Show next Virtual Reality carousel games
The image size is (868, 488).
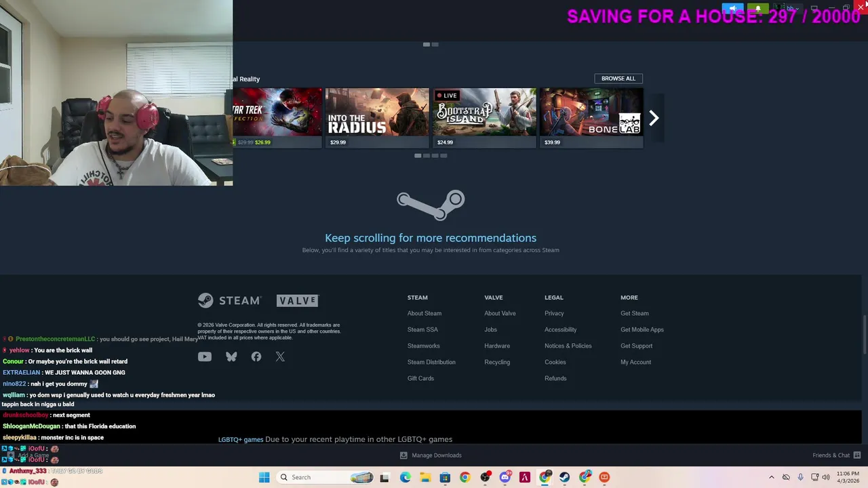pos(654,119)
